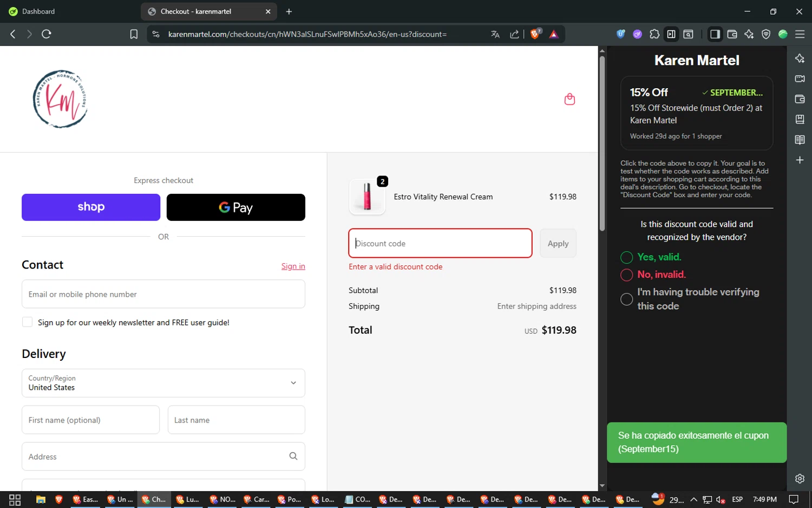
Task: Open Brave Rewards triangle icon
Action: coord(554,34)
